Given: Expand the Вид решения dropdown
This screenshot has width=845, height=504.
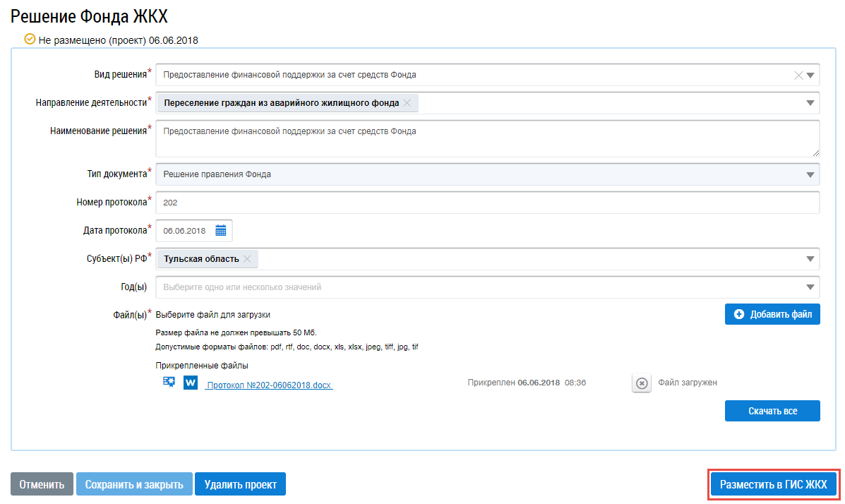Looking at the screenshot, I should point(810,76).
